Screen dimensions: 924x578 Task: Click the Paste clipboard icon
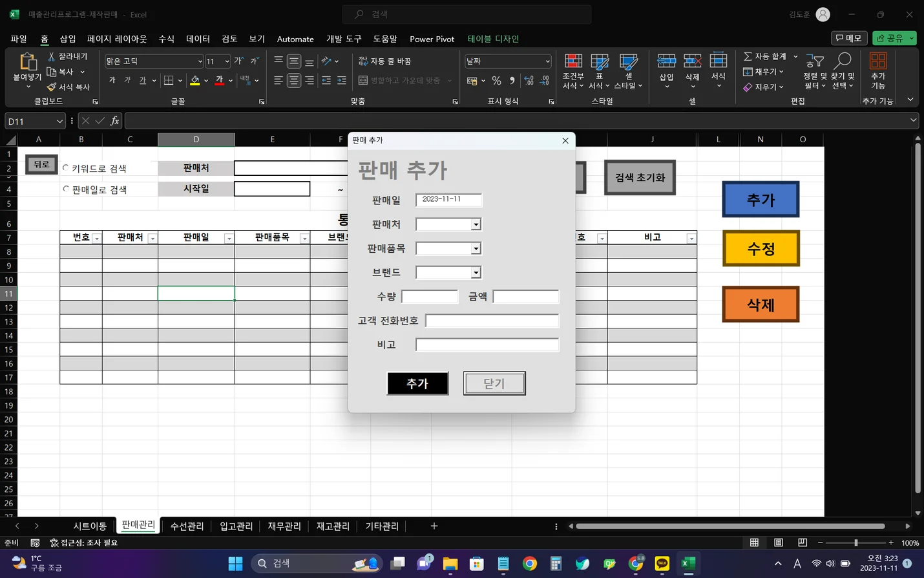coord(27,62)
